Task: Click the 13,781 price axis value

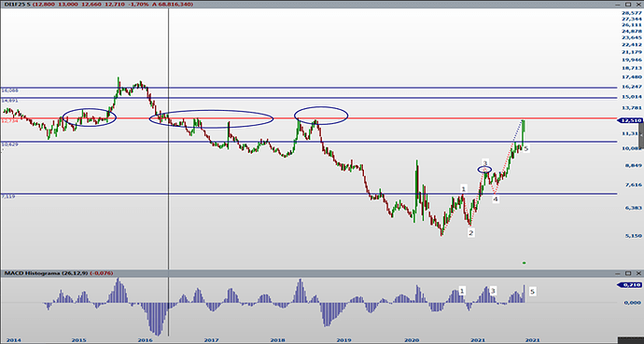Action: coord(632,108)
